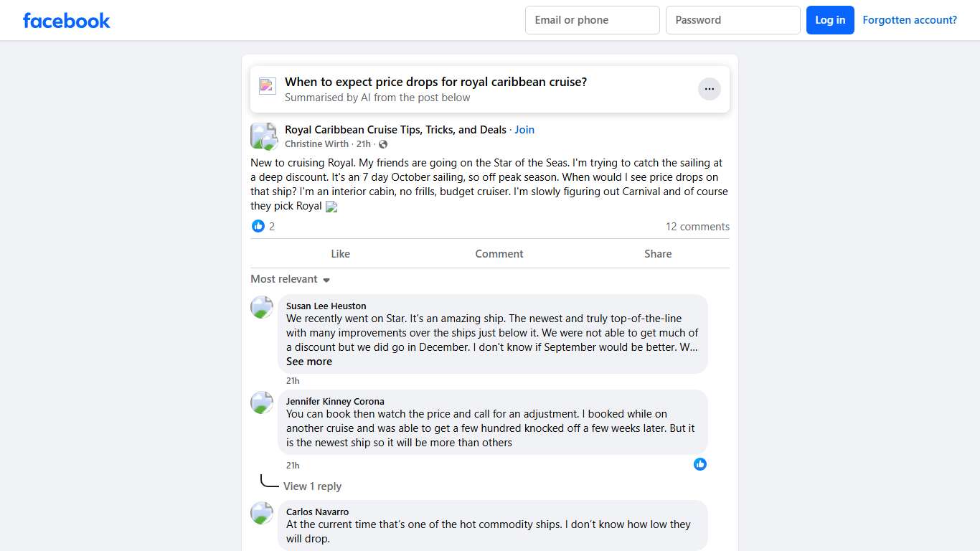The image size is (980, 551).
Task: Like the post
Action: point(340,254)
